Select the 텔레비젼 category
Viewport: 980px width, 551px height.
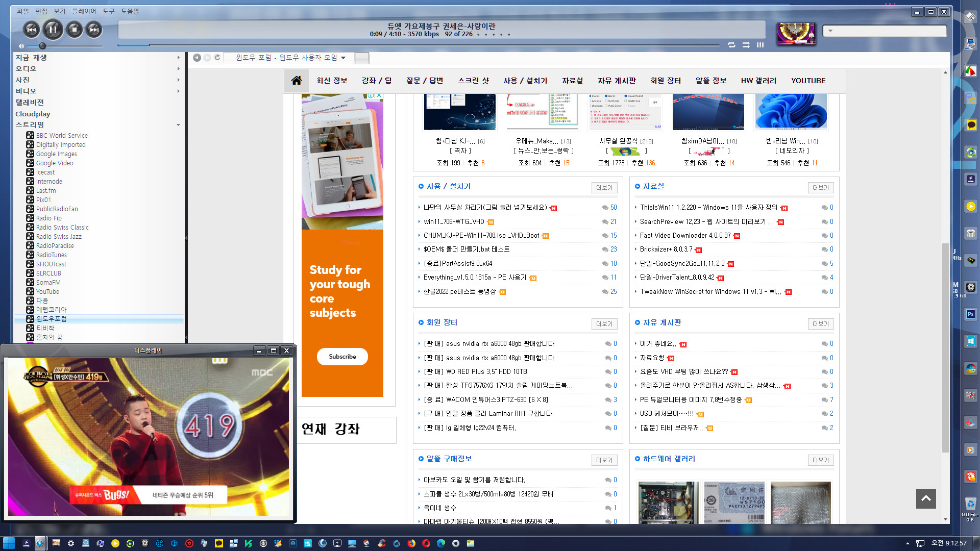pyautogui.click(x=30, y=103)
